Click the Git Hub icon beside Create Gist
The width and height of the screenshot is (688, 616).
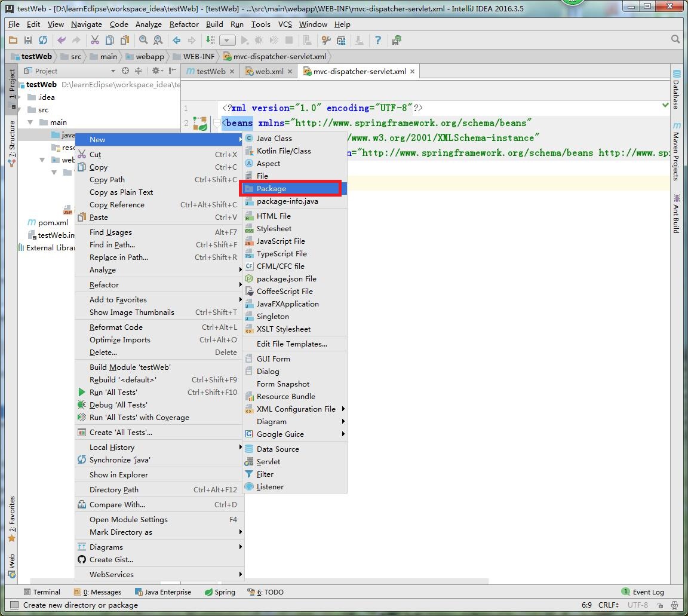(x=82, y=559)
